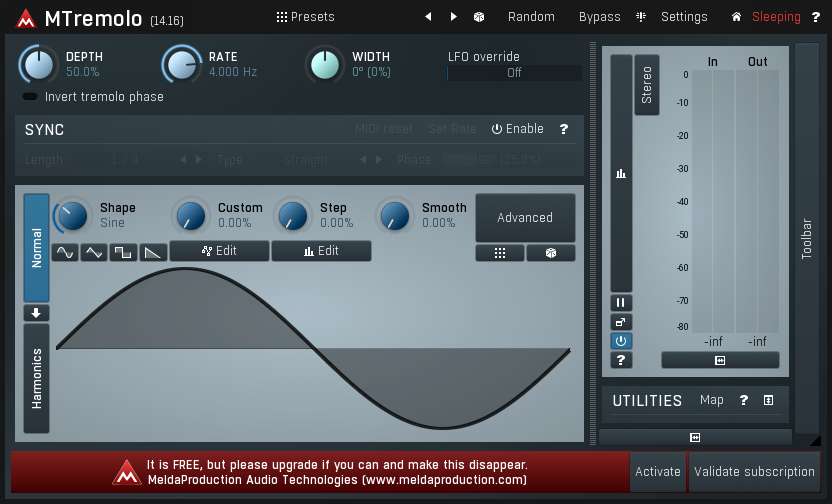This screenshot has height=504, width=832.
Task: Expand the down arrow below the Normal tab
Action: [37, 313]
